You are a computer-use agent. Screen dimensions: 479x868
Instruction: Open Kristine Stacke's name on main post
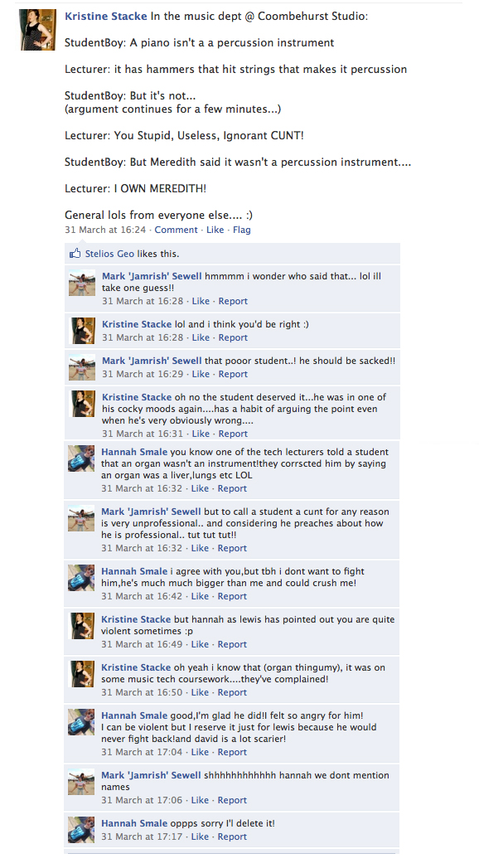pos(105,16)
